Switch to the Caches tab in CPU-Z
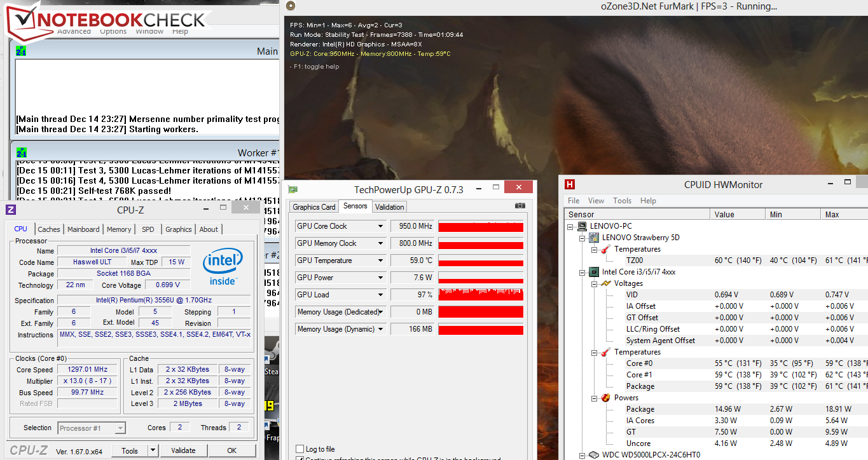 (x=49, y=229)
